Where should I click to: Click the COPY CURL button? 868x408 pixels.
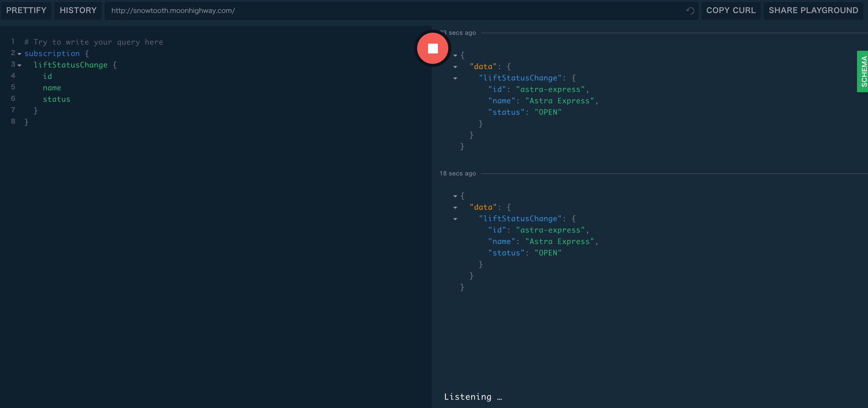pos(731,10)
